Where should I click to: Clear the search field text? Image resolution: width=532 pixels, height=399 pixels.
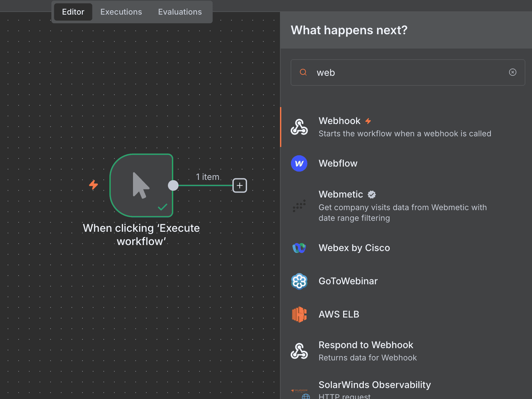[512, 72]
